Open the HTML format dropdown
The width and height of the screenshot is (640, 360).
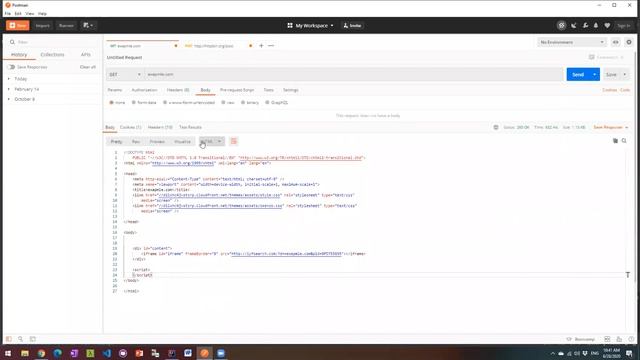click(211, 142)
